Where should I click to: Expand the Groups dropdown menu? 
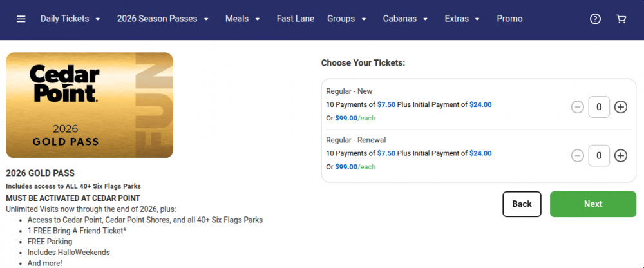(346, 19)
